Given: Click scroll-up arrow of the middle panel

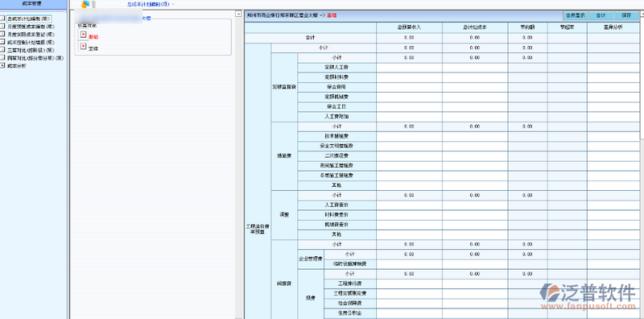Looking at the screenshot, I should click(238, 14).
